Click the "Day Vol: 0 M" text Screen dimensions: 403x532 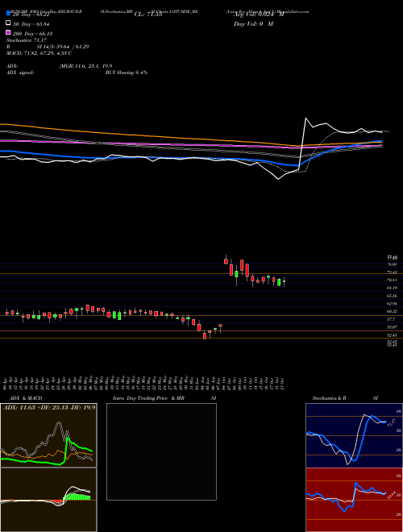[x=253, y=24]
